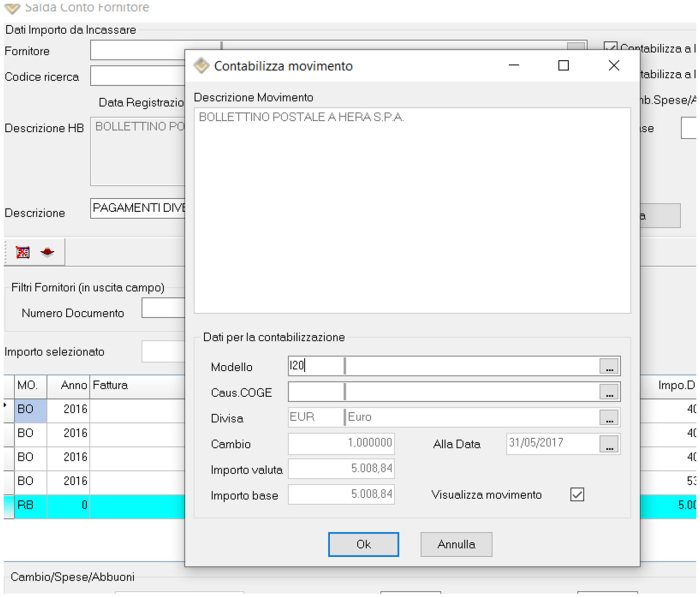This screenshot has height=597, width=700.
Task: Click the Divisa EUR code field
Action: click(316, 417)
